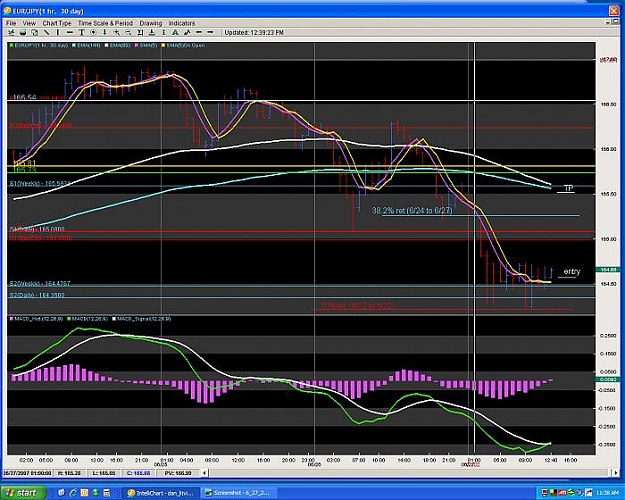The height and width of the screenshot is (500, 625).
Task: Click the arrow-on-baseline toolbar icon
Action: pyautogui.click(x=152, y=32)
